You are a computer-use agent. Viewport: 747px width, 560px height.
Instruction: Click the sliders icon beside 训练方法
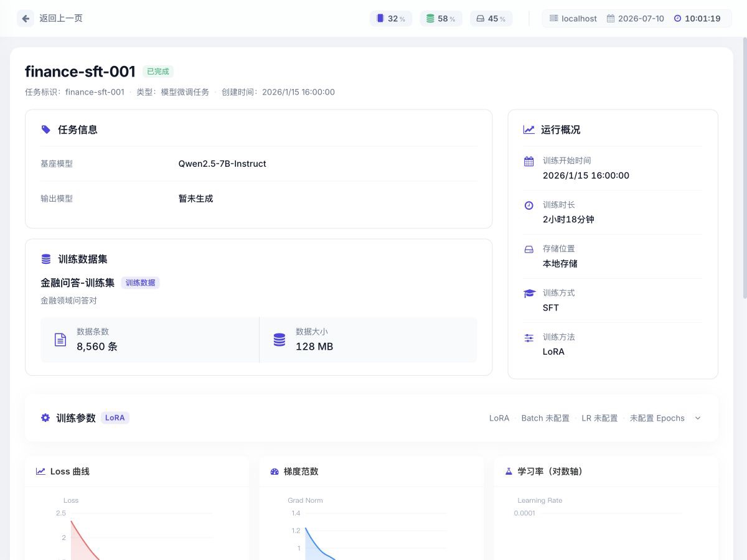click(x=529, y=338)
